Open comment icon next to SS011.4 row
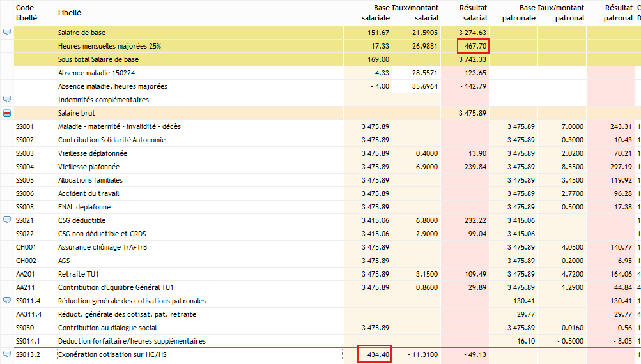 [7, 300]
